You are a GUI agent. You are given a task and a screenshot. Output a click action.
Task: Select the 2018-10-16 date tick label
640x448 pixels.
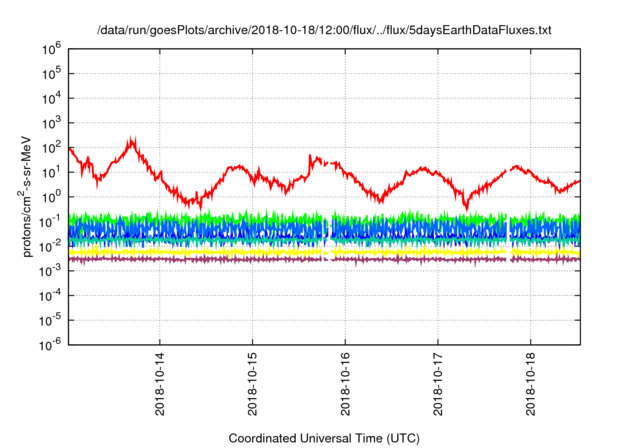tap(345, 384)
